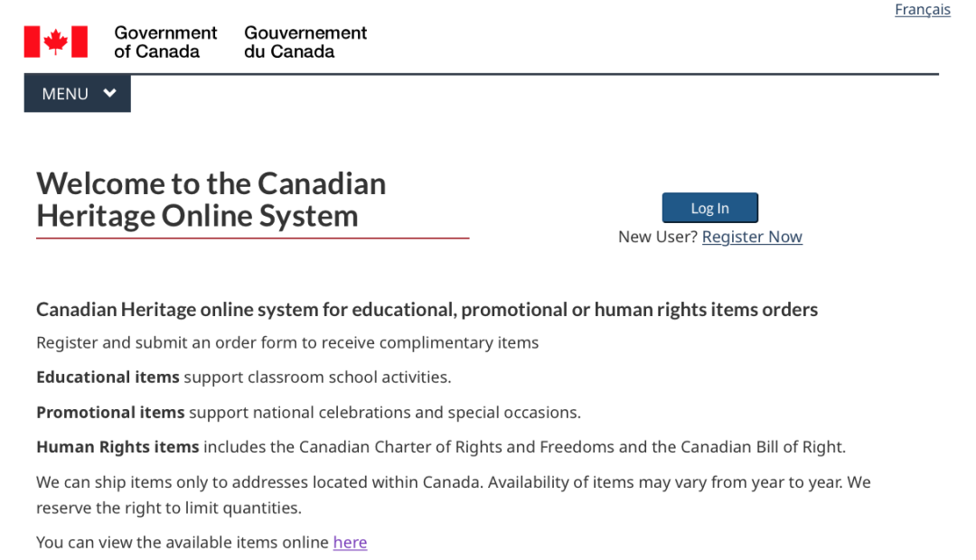This screenshot has width=976, height=560.
Task: Switch language via the Français link
Action: tap(922, 10)
